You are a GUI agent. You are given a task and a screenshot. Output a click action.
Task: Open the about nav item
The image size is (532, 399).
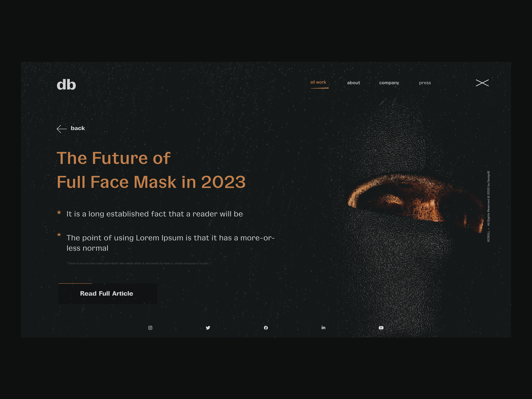354,83
